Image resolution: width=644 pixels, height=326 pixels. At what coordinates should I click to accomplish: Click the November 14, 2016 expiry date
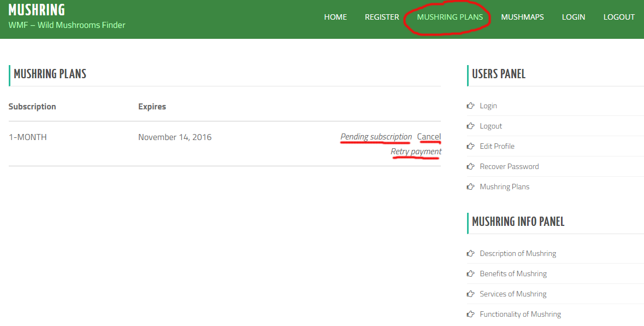point(175,137)
